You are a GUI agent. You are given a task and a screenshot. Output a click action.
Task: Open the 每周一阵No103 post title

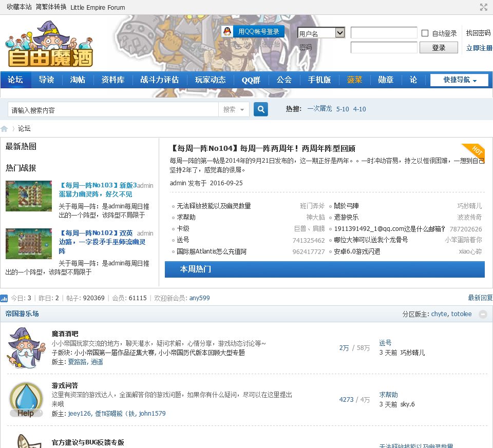(x=98, y=190)
